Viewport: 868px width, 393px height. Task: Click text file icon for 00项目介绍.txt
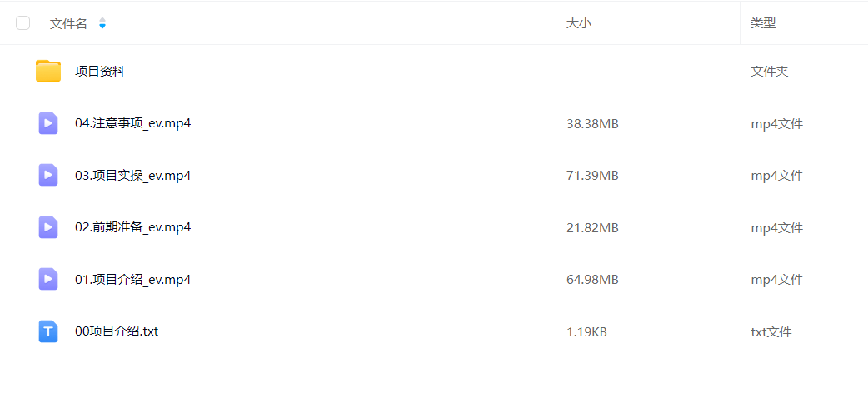(48, 331)
